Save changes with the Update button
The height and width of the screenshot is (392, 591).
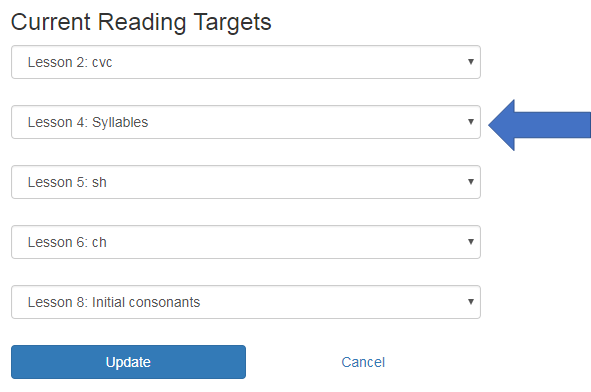[129, 362]
